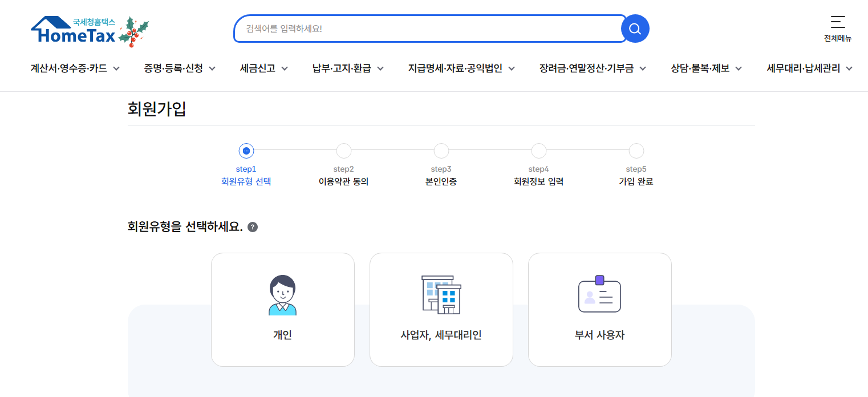Open the 세무대리·납세관리 menu

point(804,68)
